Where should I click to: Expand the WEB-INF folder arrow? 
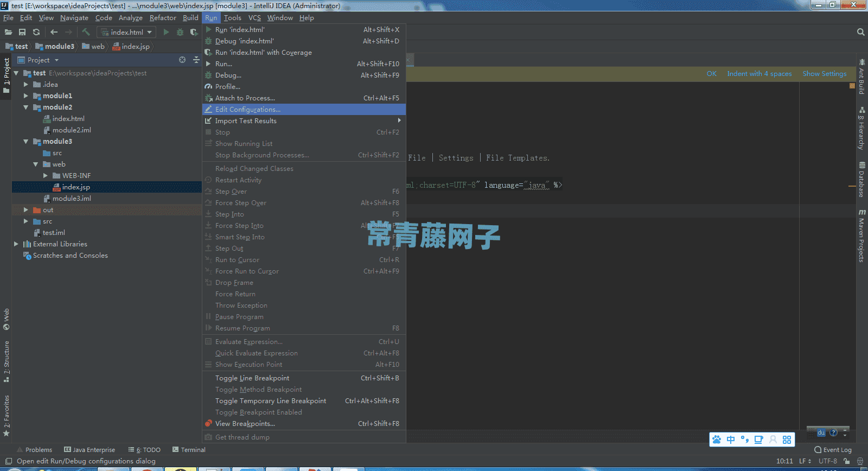(45, 175)
